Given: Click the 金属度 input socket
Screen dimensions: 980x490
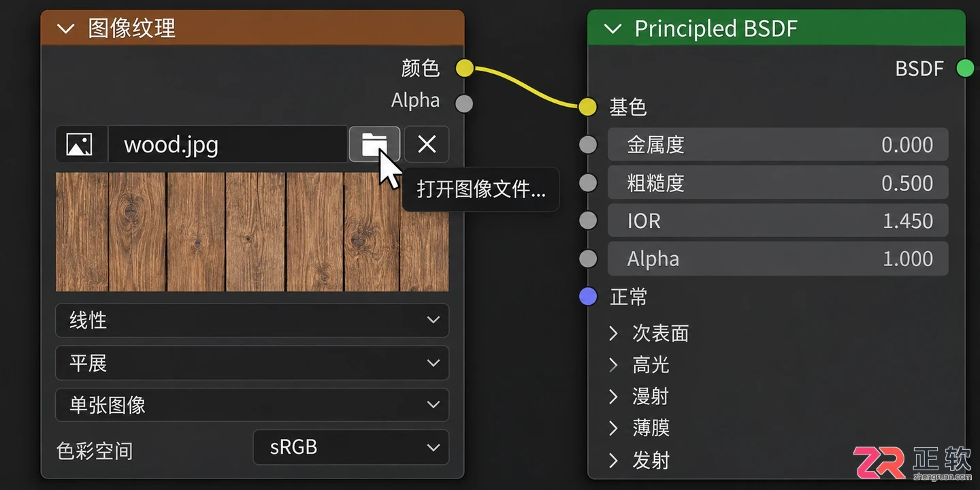Looking at the screenshot, I should 588,144.
